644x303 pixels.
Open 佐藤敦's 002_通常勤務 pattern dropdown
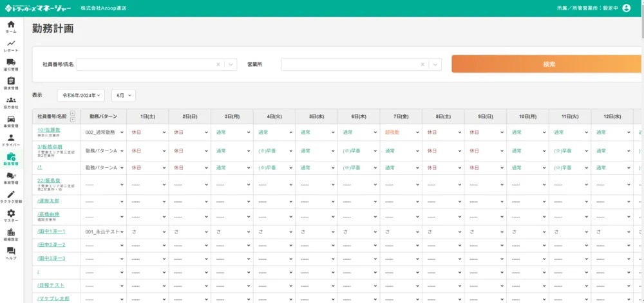tap(104, 133)
